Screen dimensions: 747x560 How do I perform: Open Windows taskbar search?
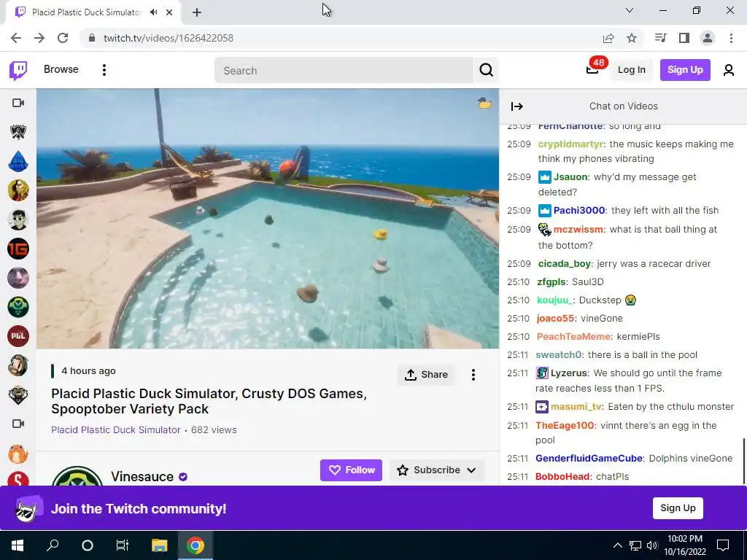[x=53, y=545]
